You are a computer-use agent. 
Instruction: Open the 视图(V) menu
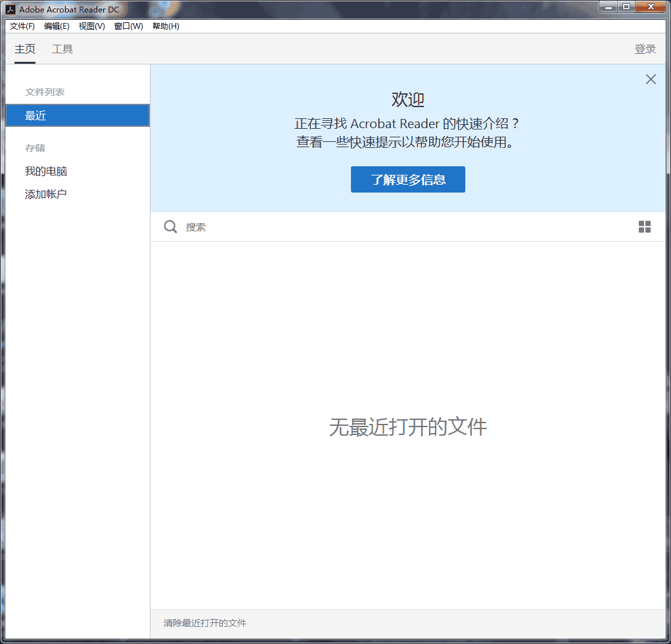[91, 26]
